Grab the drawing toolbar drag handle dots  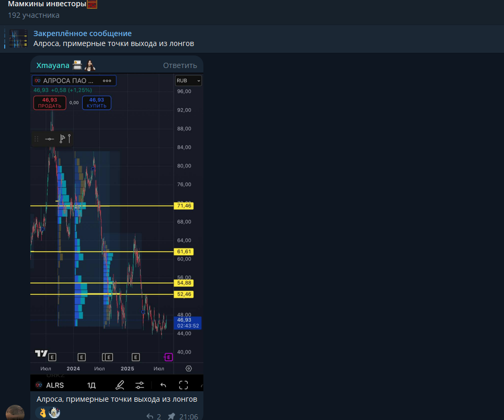[x=36, y=139]
